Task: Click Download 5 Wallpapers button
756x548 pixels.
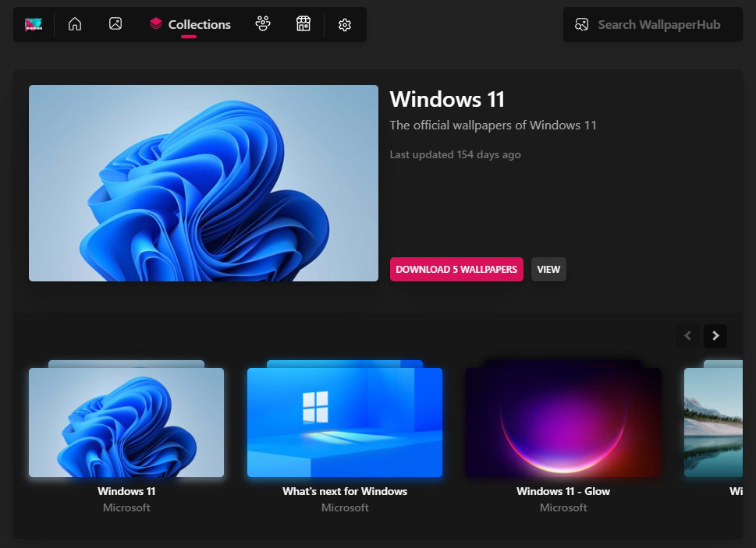Action: click(x=456, y=269)
